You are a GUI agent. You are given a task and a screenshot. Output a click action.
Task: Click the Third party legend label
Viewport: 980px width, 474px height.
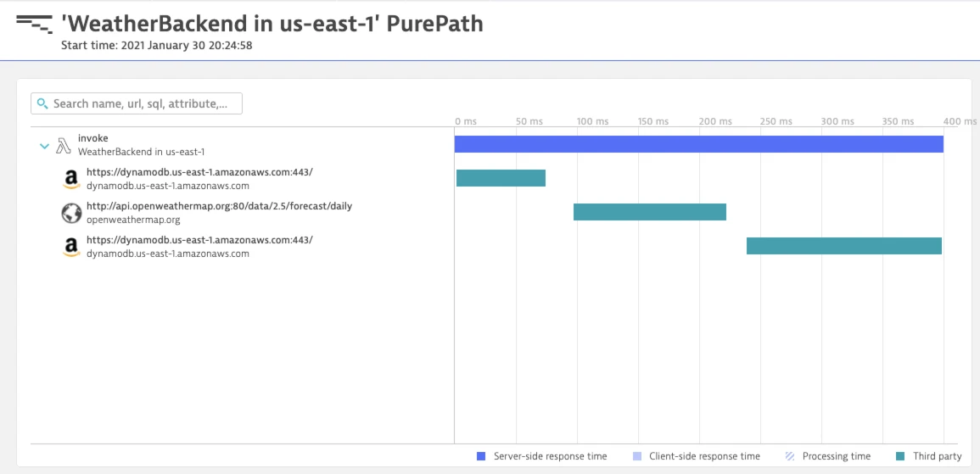[938, 456]
